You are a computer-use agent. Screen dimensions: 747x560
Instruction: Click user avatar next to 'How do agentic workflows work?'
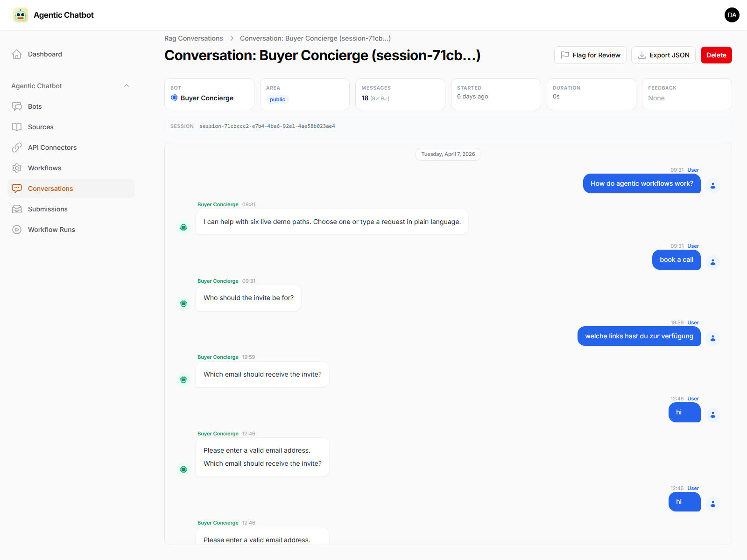(713, 186)
